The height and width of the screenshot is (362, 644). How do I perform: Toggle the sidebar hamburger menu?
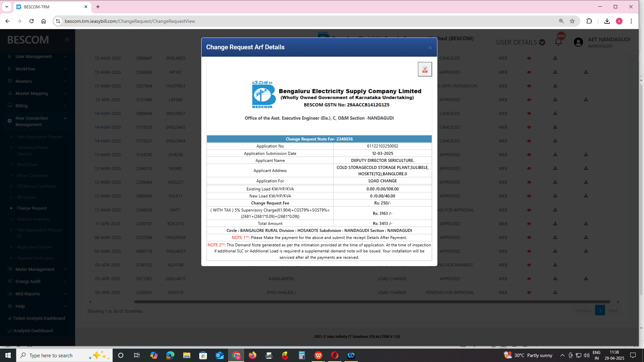point(67,40)
